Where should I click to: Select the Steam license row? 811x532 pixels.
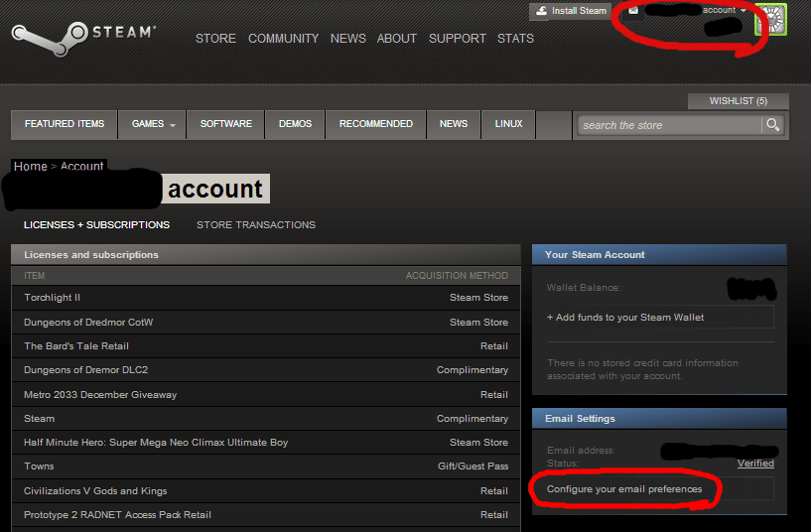click(266, 419)
